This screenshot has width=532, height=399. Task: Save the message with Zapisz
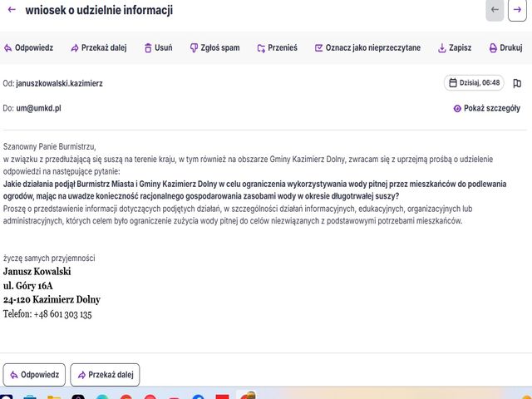coord(455,48)
